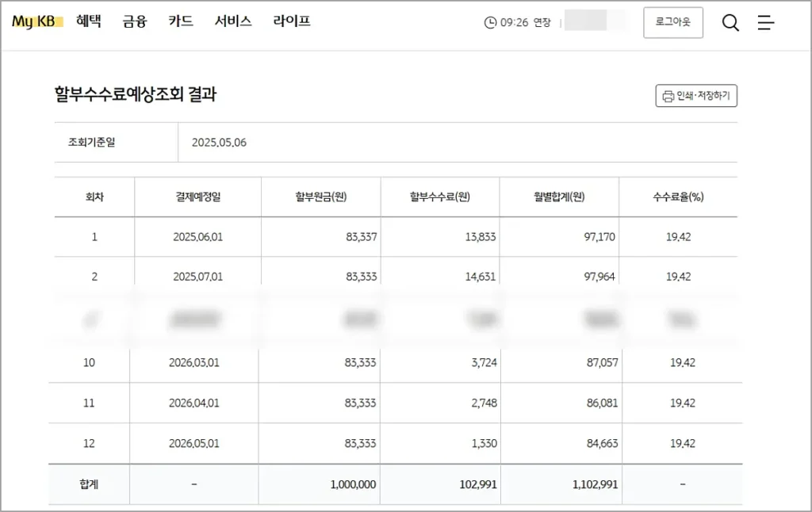The image size is (812, 512).
Task: Select fee amount 2,748
Action: tap(485, 403)
